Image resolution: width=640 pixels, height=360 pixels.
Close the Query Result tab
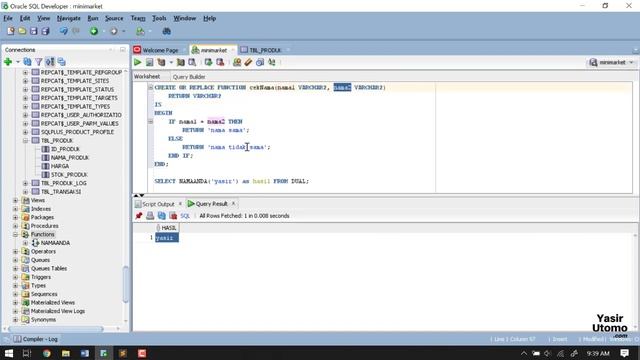pos(233,203)
